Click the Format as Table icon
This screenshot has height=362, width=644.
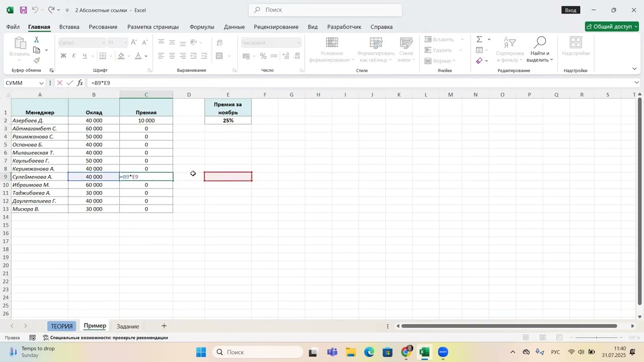coord(376,43)
